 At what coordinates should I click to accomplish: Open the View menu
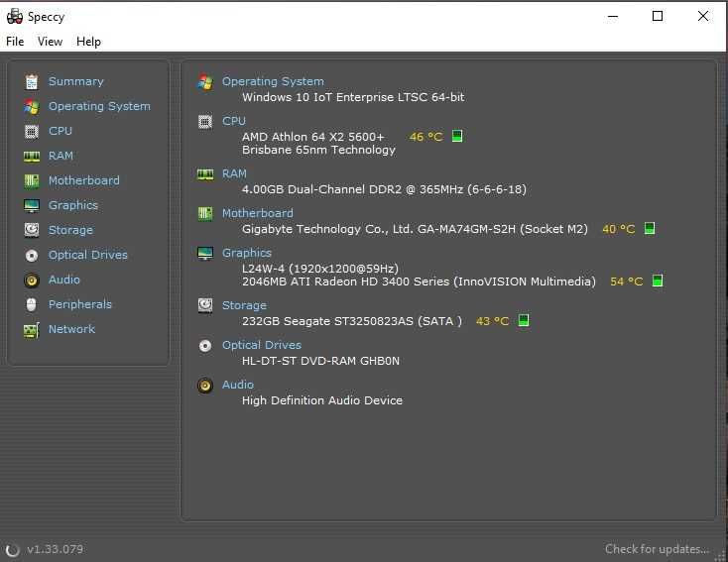coord(50,42)
